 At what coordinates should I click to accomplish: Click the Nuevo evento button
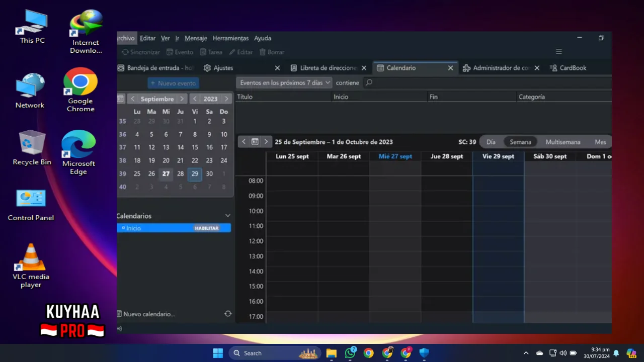pos(174,83)
